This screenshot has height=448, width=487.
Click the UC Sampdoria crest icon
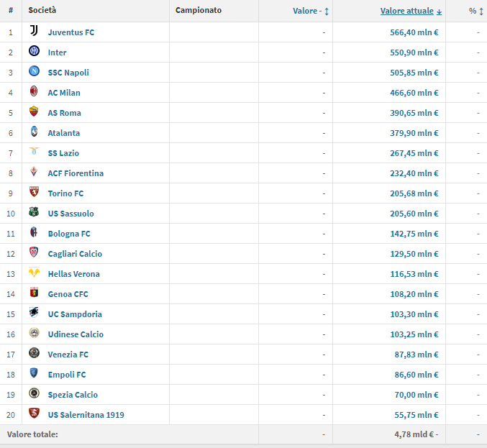34,314
